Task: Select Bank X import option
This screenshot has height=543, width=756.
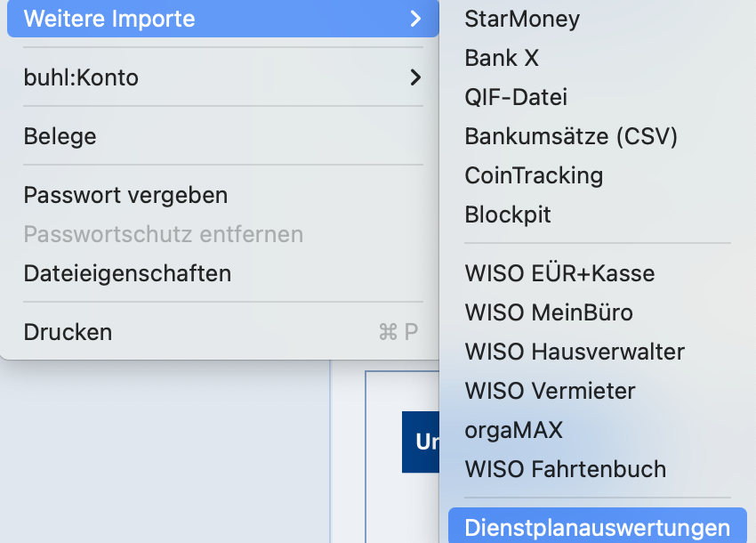Action: pos(502,58)
